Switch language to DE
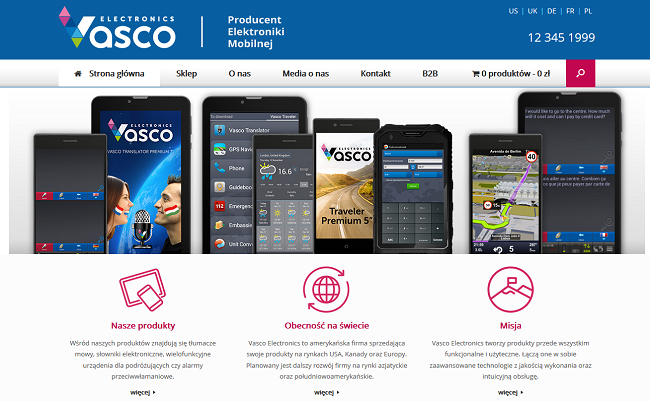Viewport: 650px width, 401px height. pos(552,11)
